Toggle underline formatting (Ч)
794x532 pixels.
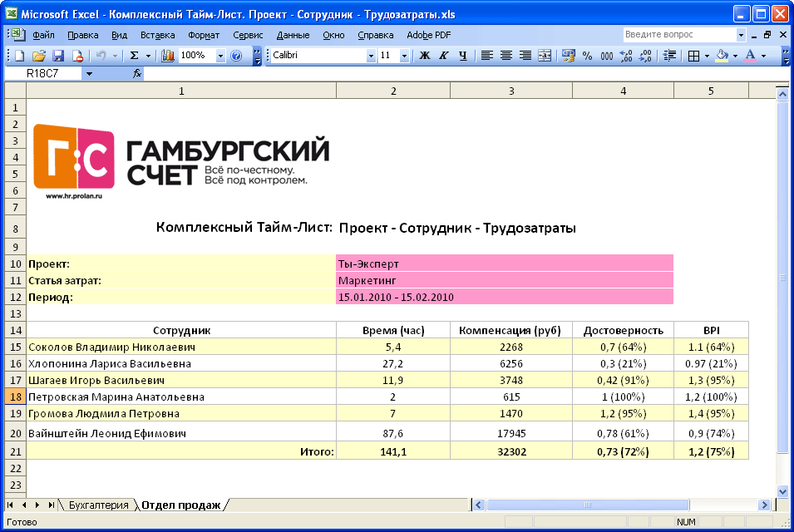462,56
